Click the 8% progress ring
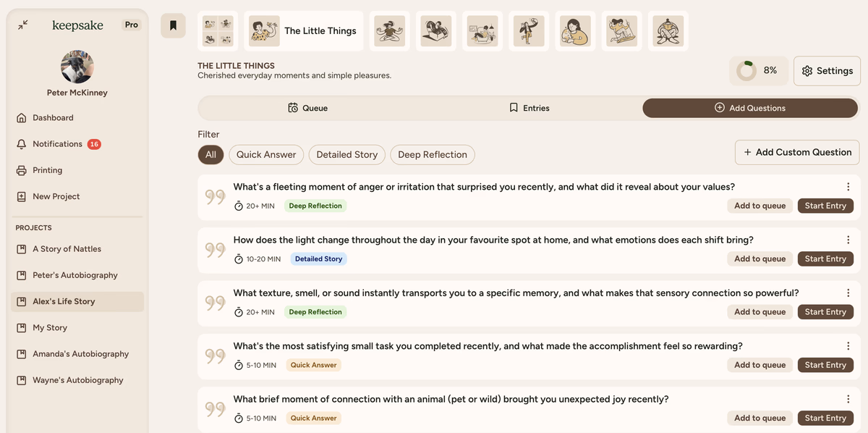This screenshot has width=868, height=433. tap(746, 71)
